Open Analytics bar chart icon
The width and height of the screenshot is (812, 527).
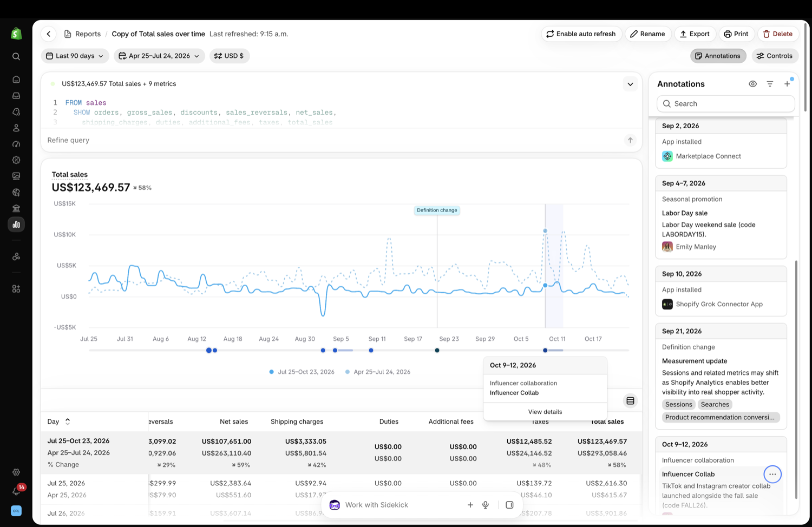click(16, 225)
